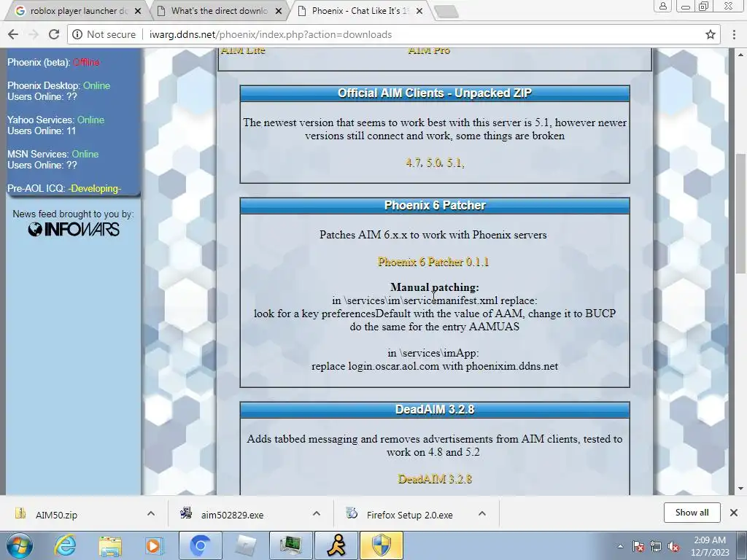The height and width of the screenshot is (560, 747).
Task: Show hidden tray icons arrow
Action: tap(620, 546)
